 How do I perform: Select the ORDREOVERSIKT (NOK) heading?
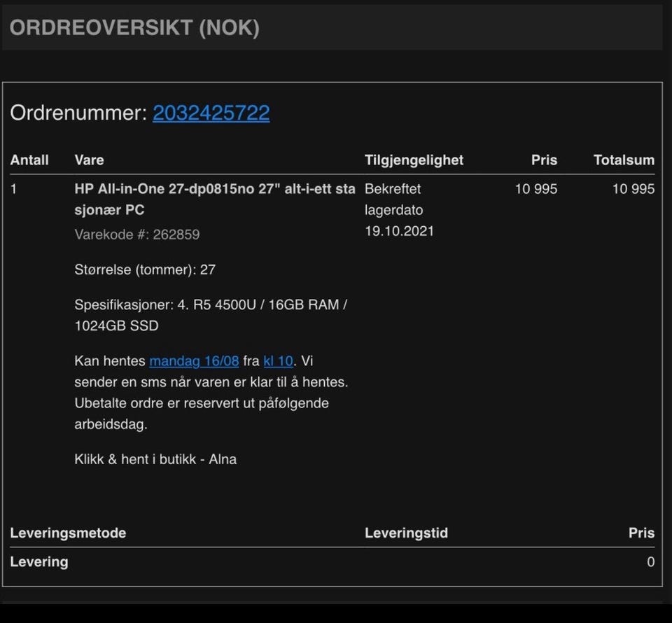(134, 28)
